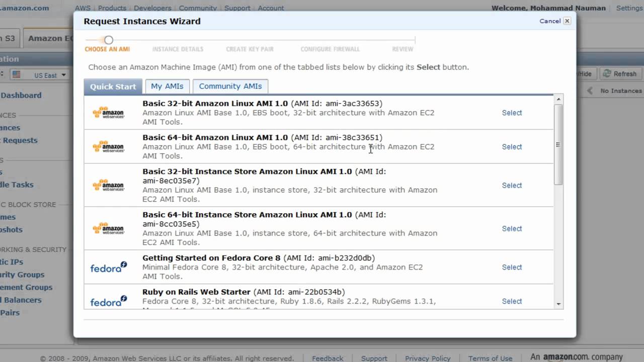
Task: Click the amazon.com company logo in footer
Action: click(577, 357)
